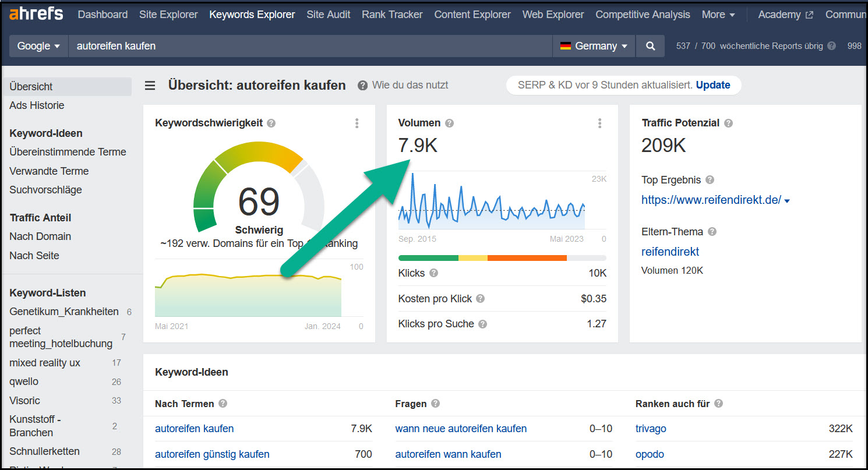Open the qwello keyword list
The height and width of the screenshot is (470, 868).
click(x=24, y=382)
